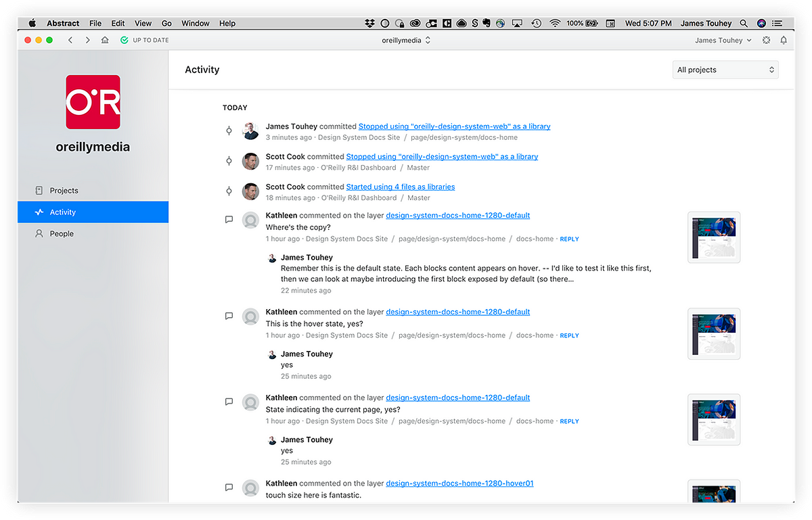Open layer link above "Where's the copy?"

coord(458,216)
